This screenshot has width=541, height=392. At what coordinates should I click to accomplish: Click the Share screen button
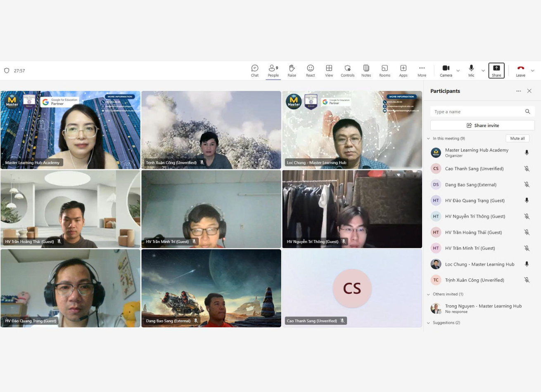tap(496, 71)
